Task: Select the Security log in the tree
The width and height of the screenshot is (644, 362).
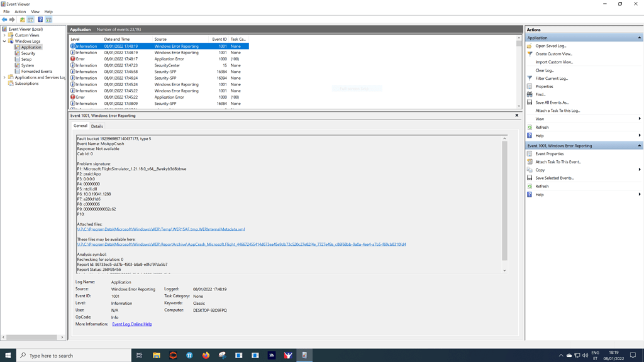Action: (x=28, y=53)
